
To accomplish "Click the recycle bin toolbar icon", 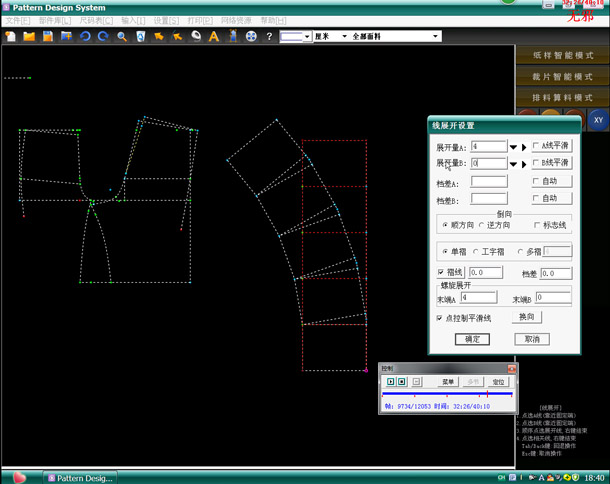I will (140, 36).
